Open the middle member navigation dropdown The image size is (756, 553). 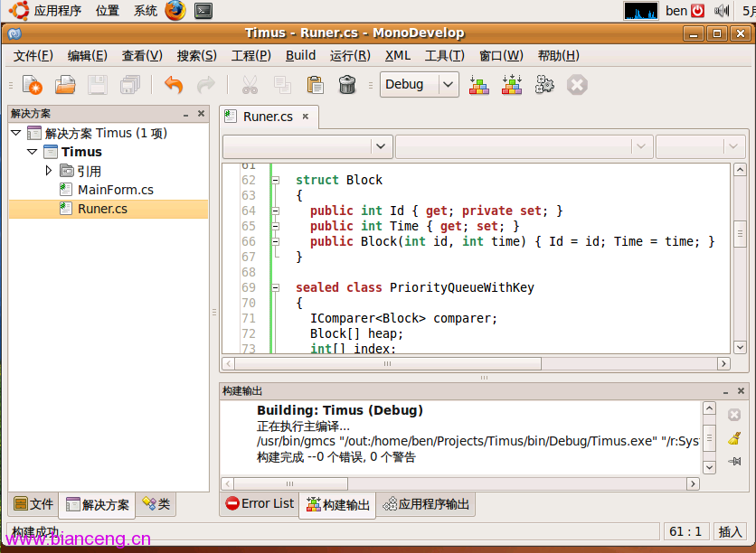pos(524,146)
